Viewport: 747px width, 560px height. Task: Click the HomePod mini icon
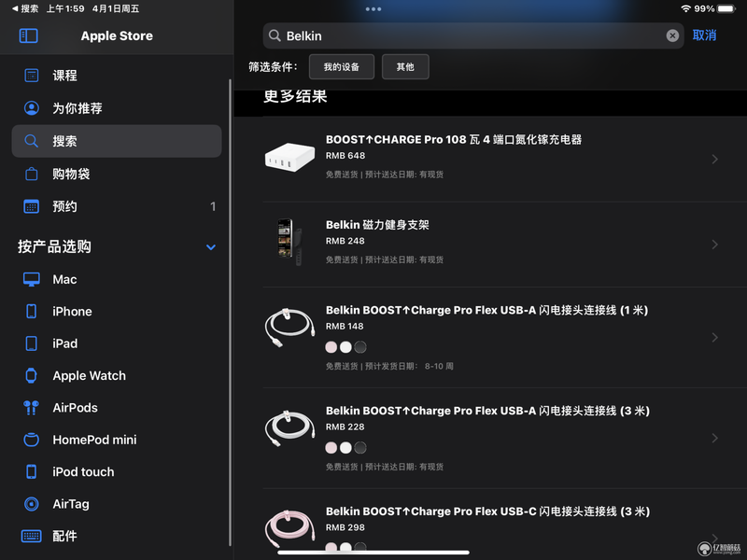click(x=32, y=440)
